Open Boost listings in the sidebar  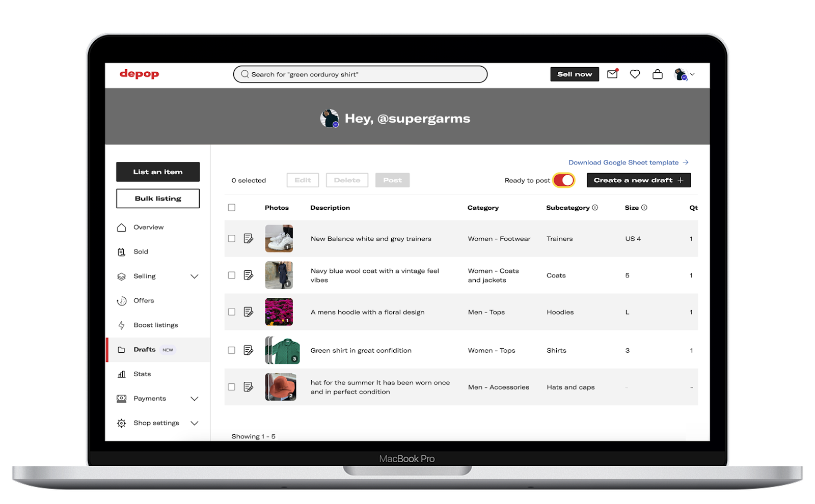pos(155,325)
